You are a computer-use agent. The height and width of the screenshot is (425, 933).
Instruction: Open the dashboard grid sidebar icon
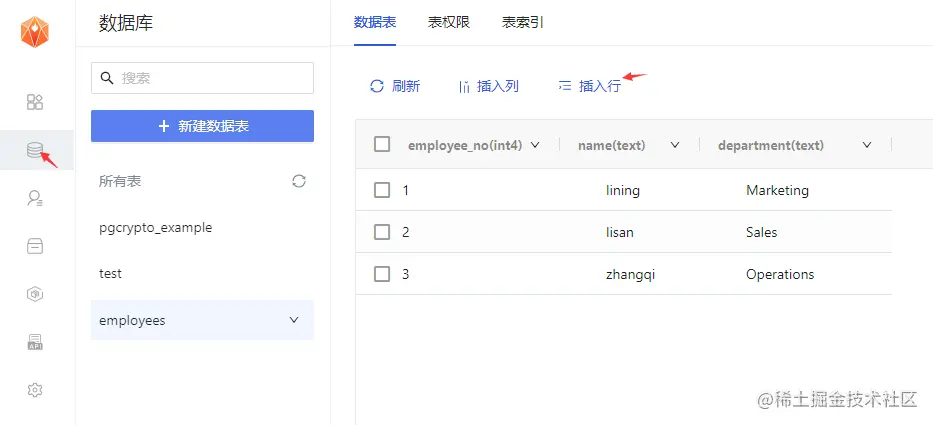(x=35, y=102)
